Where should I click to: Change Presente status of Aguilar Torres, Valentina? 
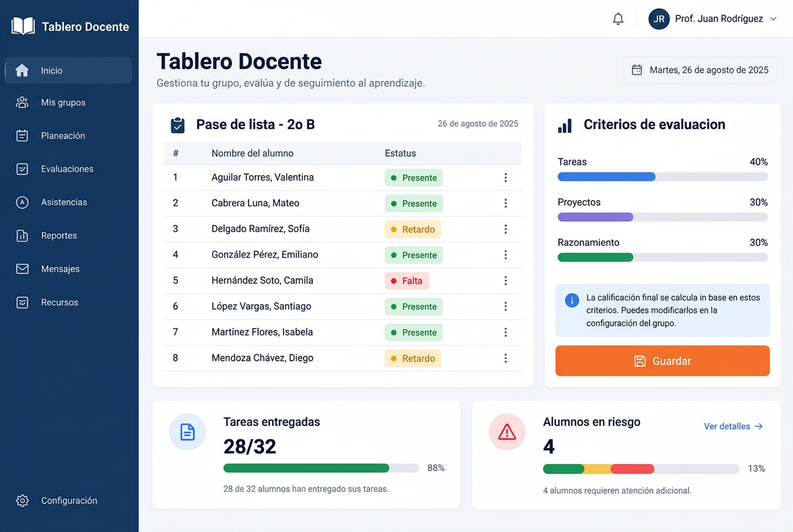click(413, 178)
